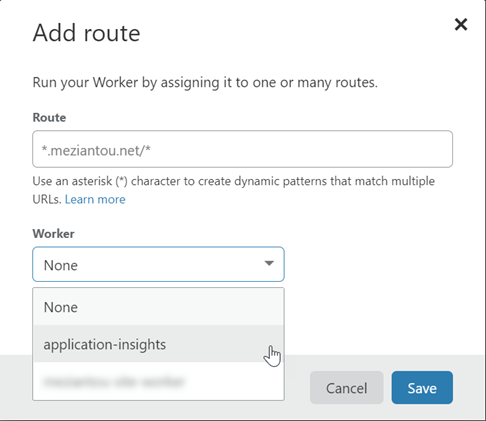Collapse the Worker combo box showing None

point(158,264)
